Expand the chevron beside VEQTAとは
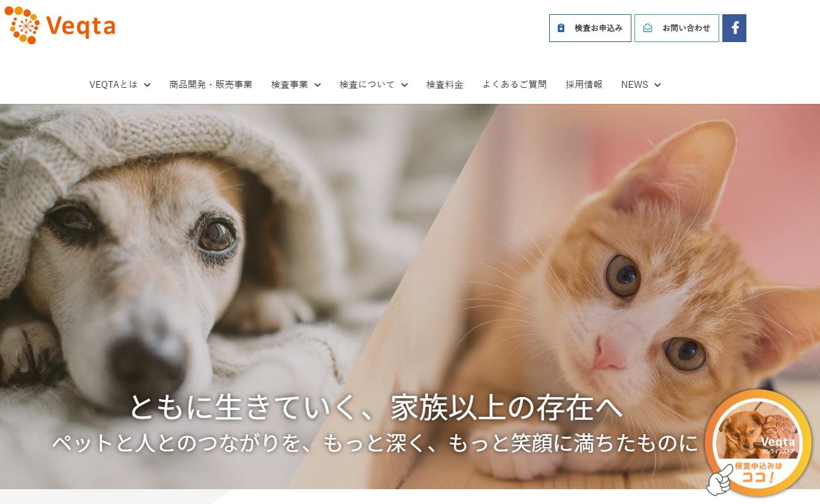The image size is (820, 504). tap(147, 85)
